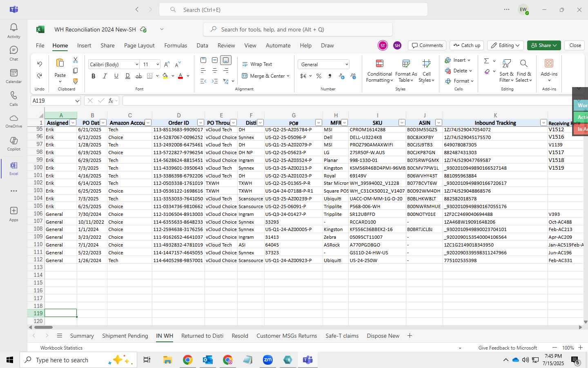Open Apps in the Teams sidebar

tap(13, 214)
